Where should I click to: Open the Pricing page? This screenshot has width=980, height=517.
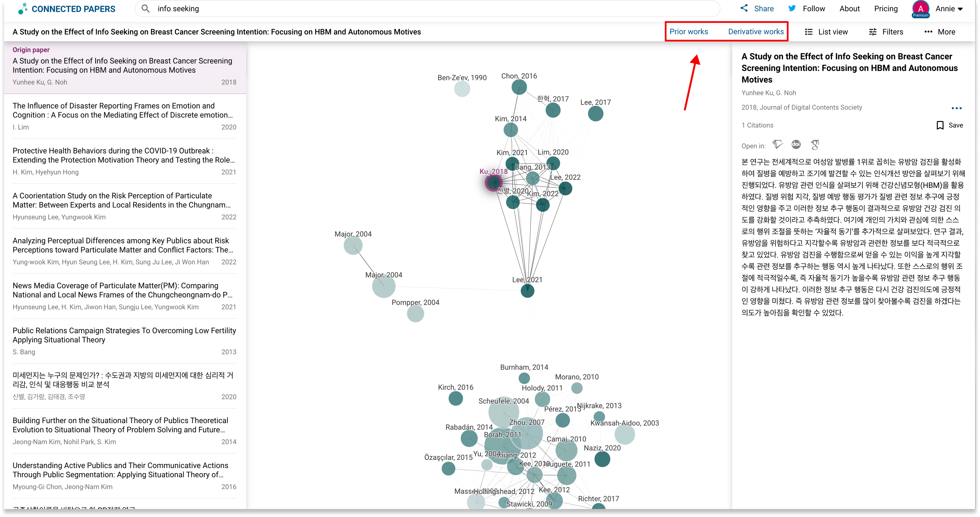[x=886, y=8]
